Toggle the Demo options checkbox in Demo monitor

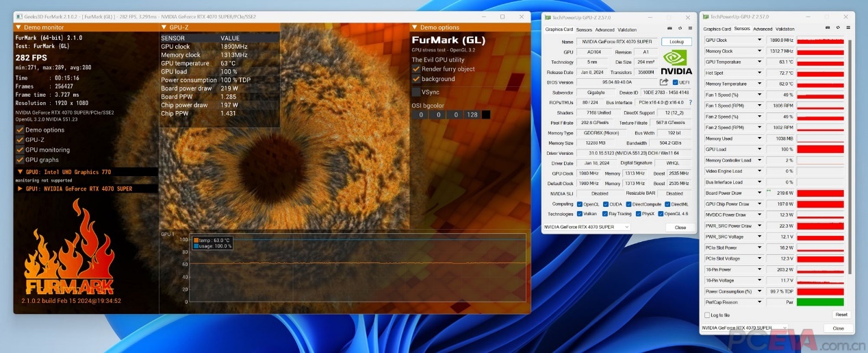(19, 130)
